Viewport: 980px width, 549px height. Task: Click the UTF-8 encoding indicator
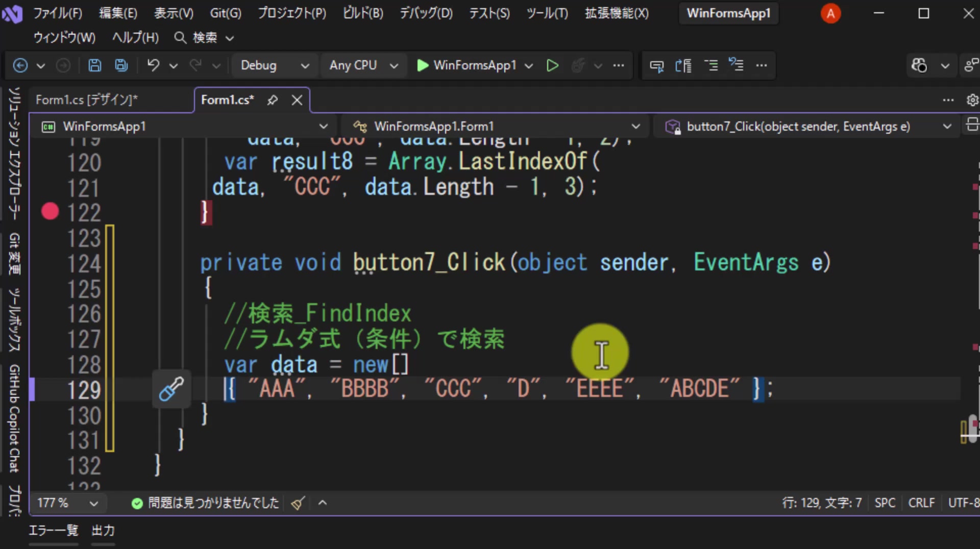click(x=963, y=503)
